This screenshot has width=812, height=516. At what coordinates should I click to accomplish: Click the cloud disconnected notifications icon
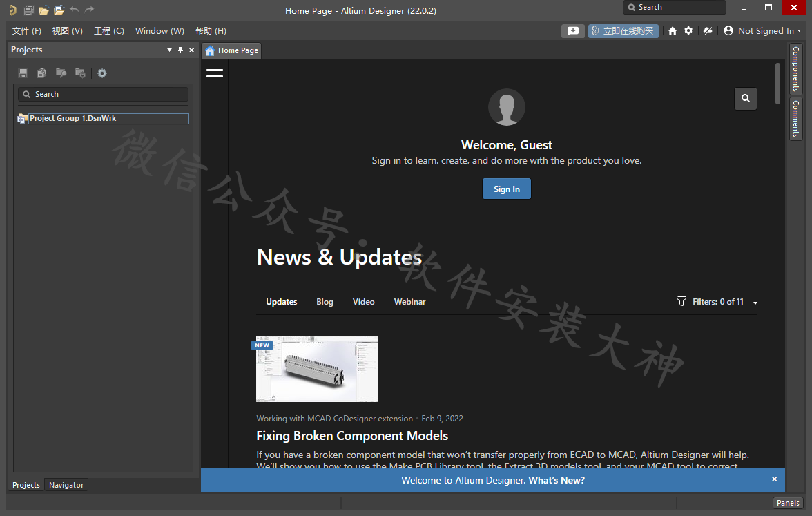pos(707,31)
